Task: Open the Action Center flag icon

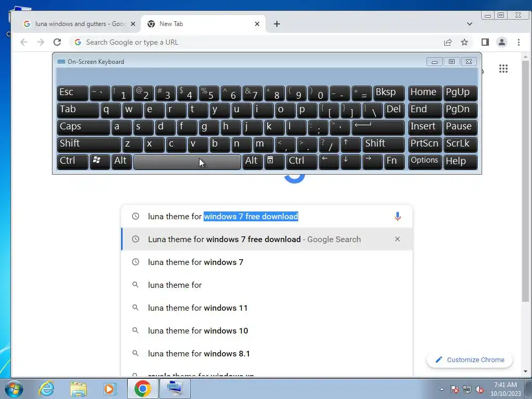Action: click(455, 390)
